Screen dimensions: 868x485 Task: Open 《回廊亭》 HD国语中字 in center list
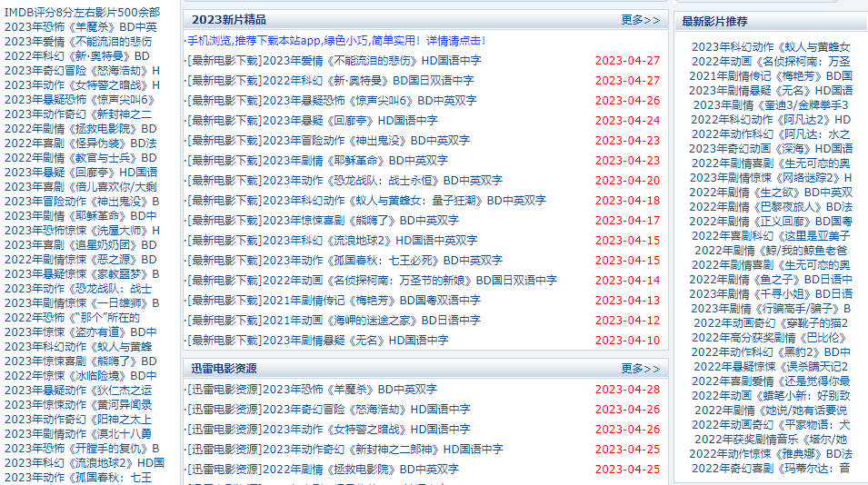[x=350, y=120]
